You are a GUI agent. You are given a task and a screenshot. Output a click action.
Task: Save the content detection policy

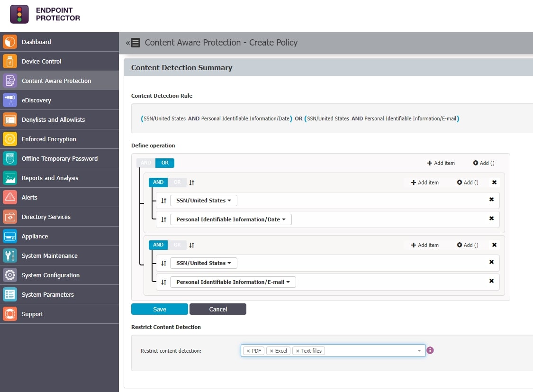[159, 309]
